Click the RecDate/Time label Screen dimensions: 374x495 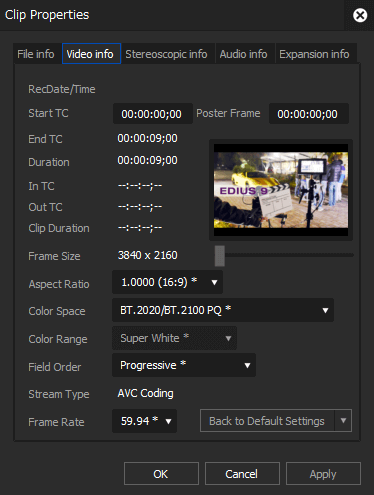pos(62,89)
